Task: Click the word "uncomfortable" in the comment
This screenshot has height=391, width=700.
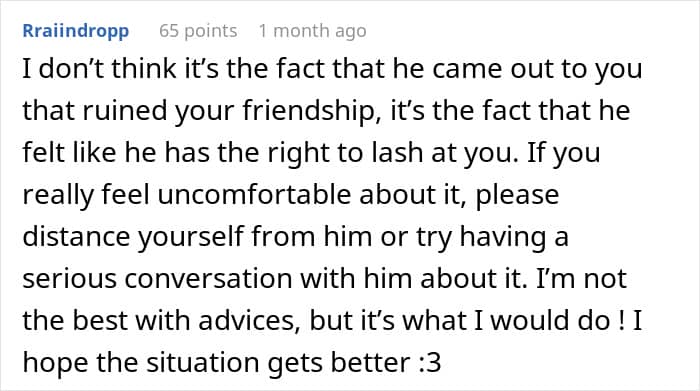Action: 254,195
